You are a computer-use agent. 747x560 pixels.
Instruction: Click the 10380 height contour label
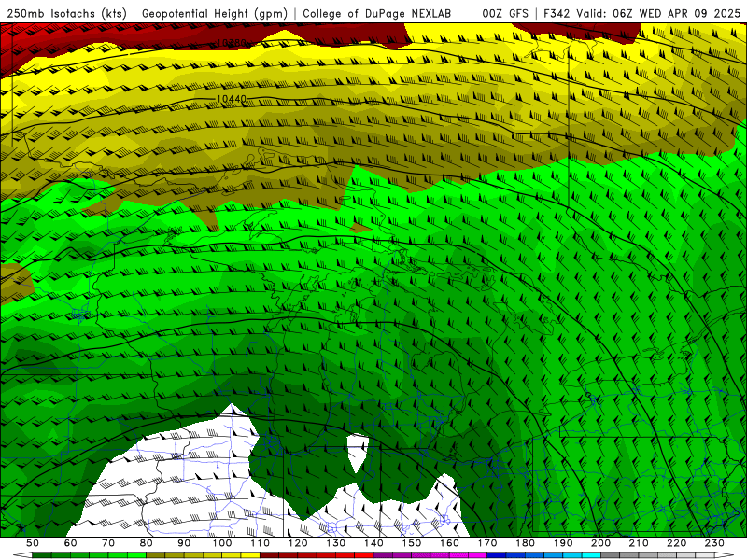click(x=232, y=43)
